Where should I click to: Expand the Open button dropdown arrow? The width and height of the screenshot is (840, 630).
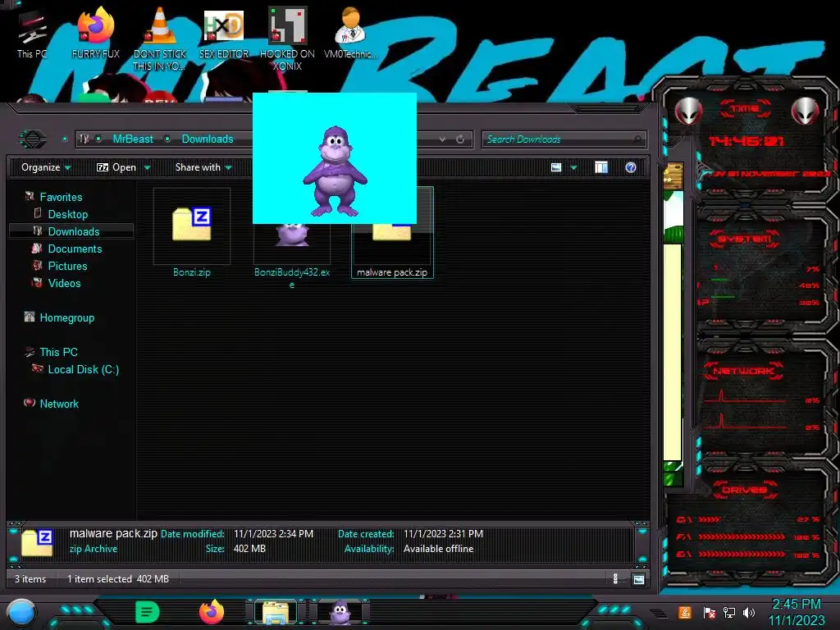[148, 167]
